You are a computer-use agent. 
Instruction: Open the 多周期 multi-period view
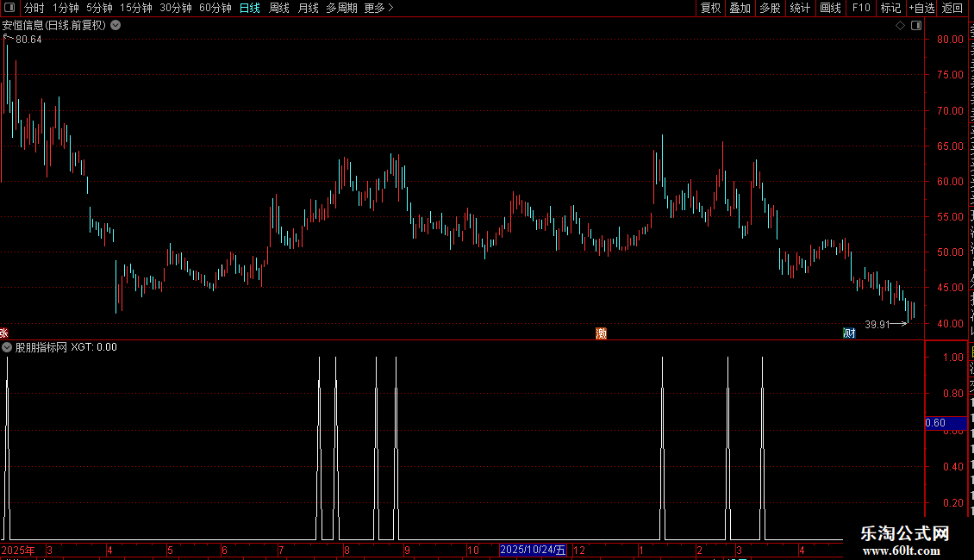[341, 8]
